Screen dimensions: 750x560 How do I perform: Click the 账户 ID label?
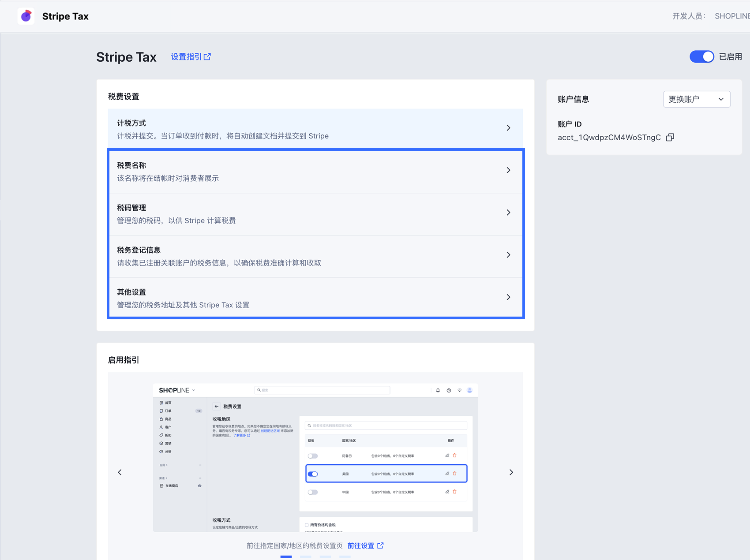coord(570,124)
